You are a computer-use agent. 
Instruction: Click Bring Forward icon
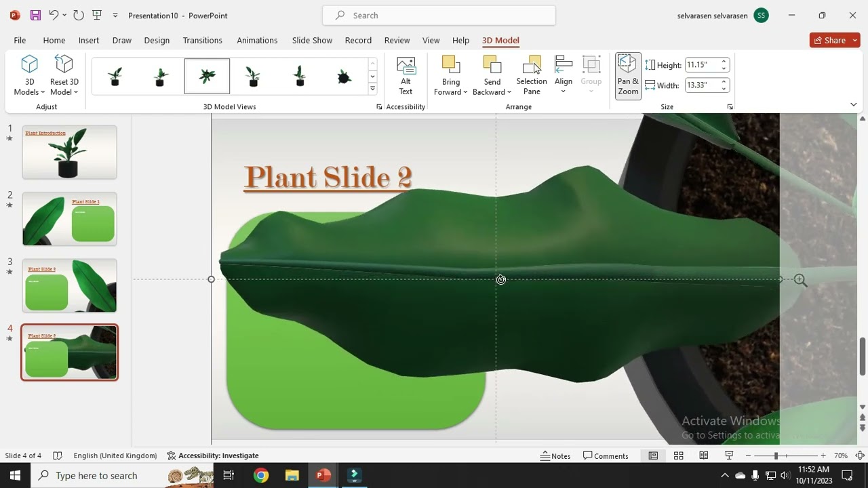point(451,65)
